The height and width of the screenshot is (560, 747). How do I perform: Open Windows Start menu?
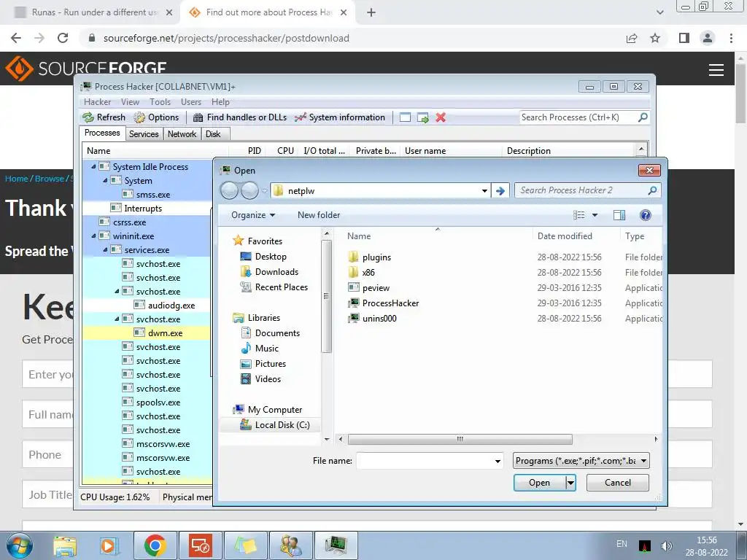tap(19, 545)
